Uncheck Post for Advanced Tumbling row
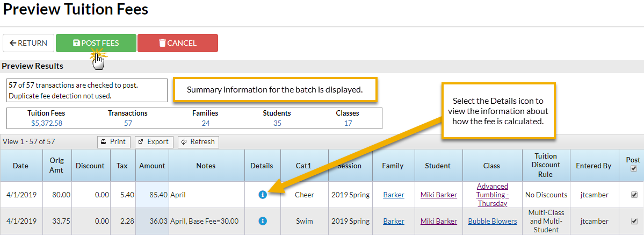 [x=633, y=195]
